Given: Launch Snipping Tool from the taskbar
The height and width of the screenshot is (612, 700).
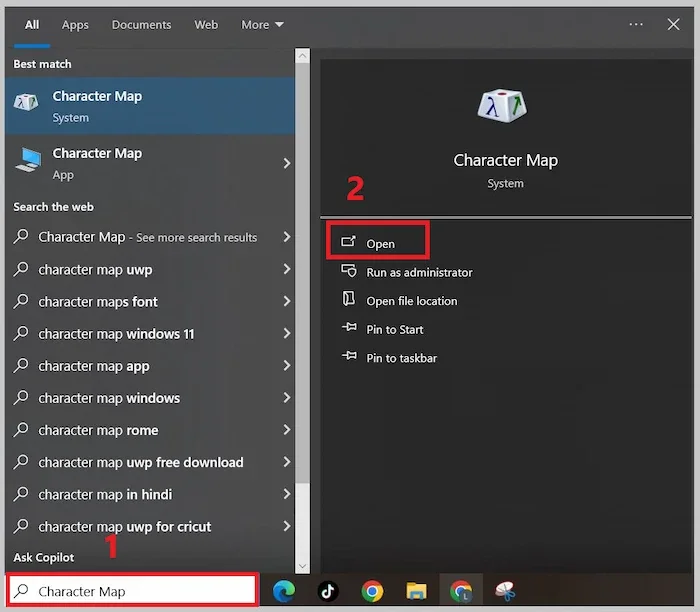Looking at the screenshot, I should click(x=505, y=591).
